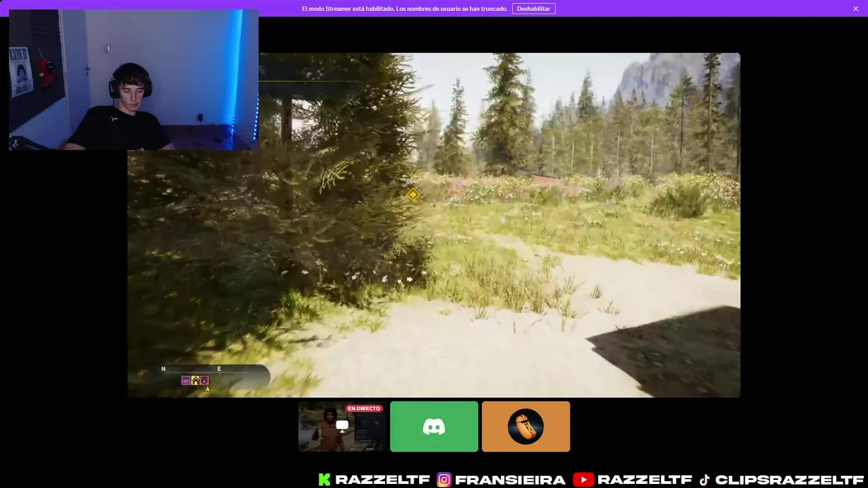This screenshot has width=868, height=488.
Task: Click the CLIPSRAZZELTF TikTok handle
Action: [789, 480]
